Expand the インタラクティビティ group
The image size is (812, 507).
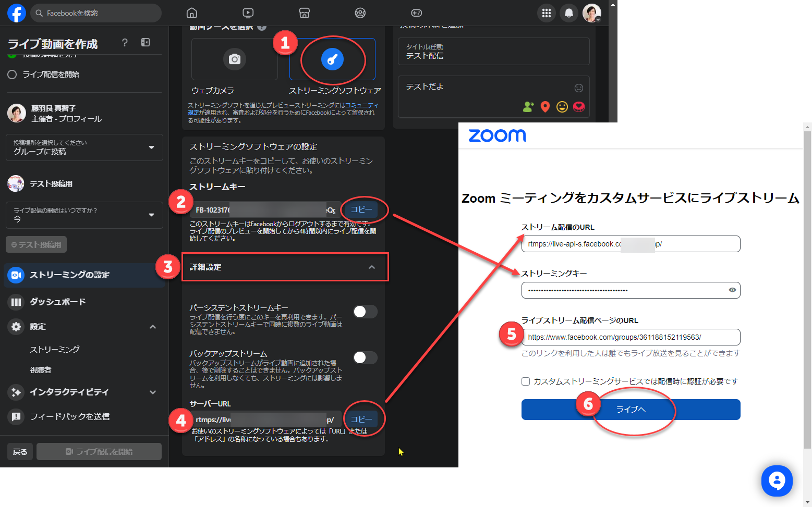click(153, 392)
